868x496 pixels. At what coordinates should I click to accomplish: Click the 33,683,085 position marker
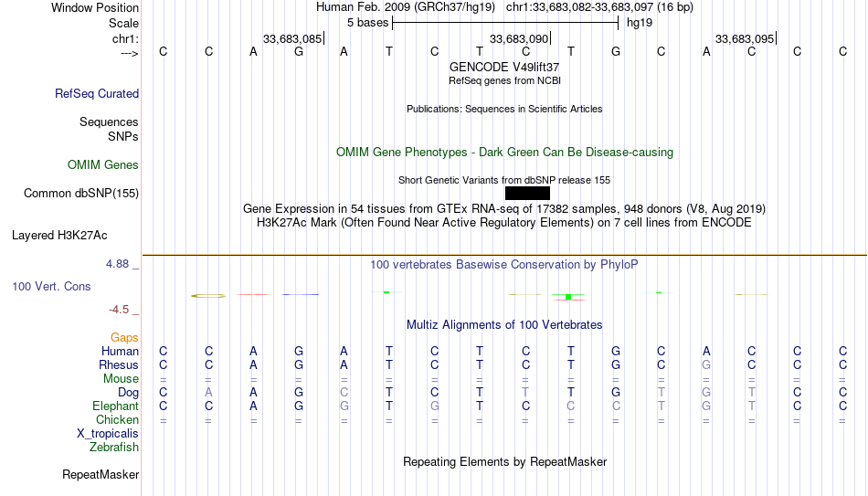click(x=292, y=38)
